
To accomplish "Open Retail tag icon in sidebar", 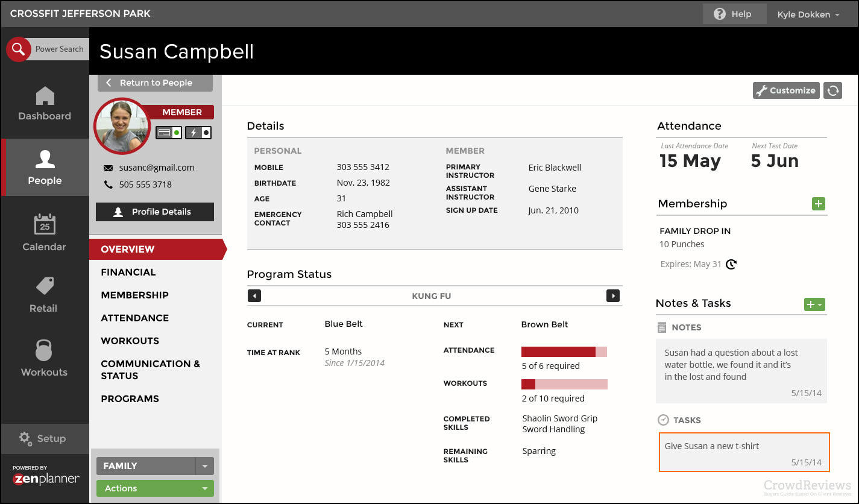I will pos(45,286).
